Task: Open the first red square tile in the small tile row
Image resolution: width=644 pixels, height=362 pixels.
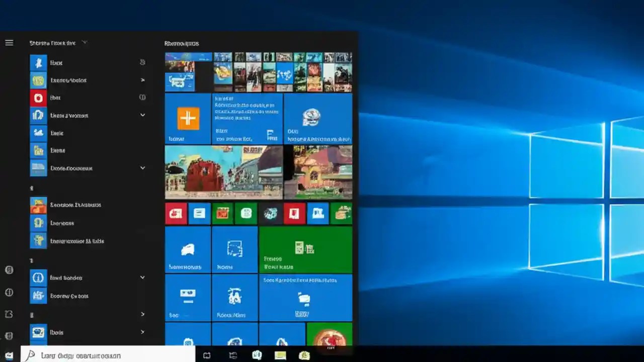Action: click(176, 213)
